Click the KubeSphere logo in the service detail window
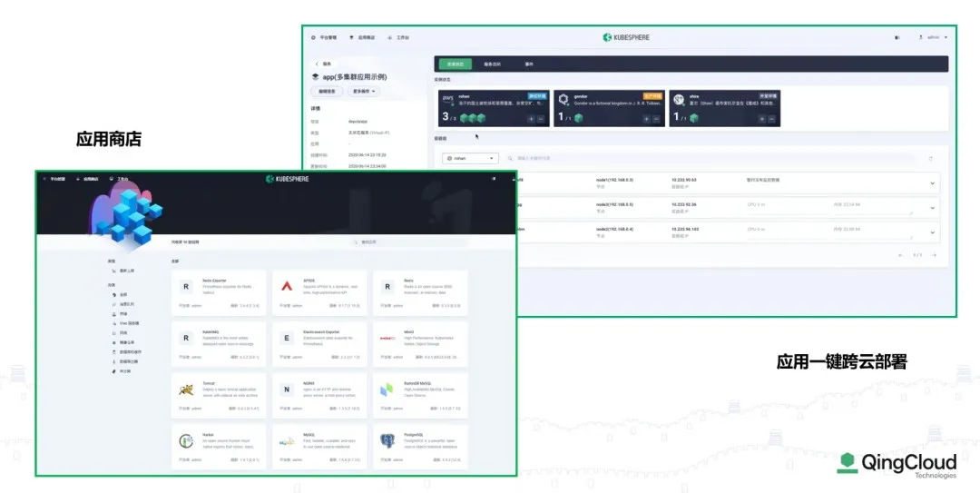Viewport: 980px width, 493px height. pyautogui.click(x=626, y=37)
